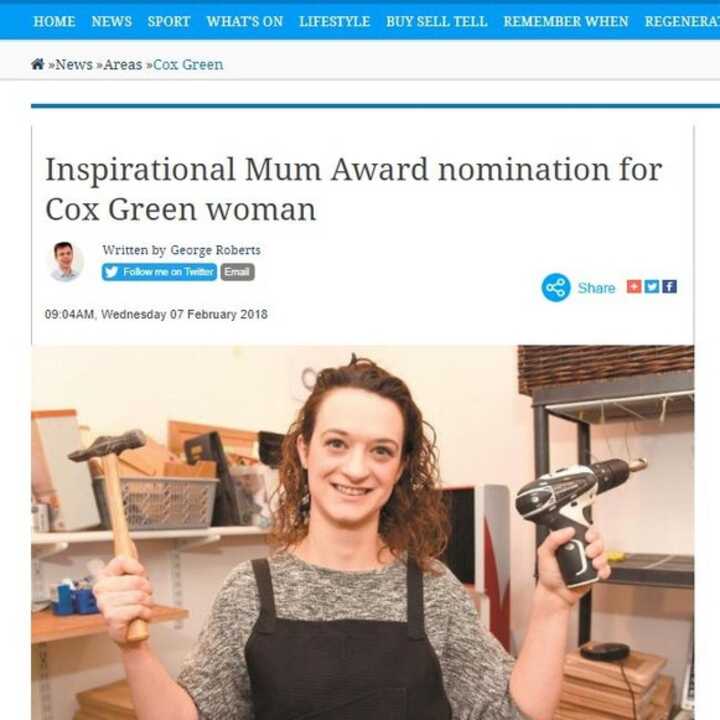The image size is (720, 720).
Task: Open the article photo of woman with drill
Action: tap(363, 532)
